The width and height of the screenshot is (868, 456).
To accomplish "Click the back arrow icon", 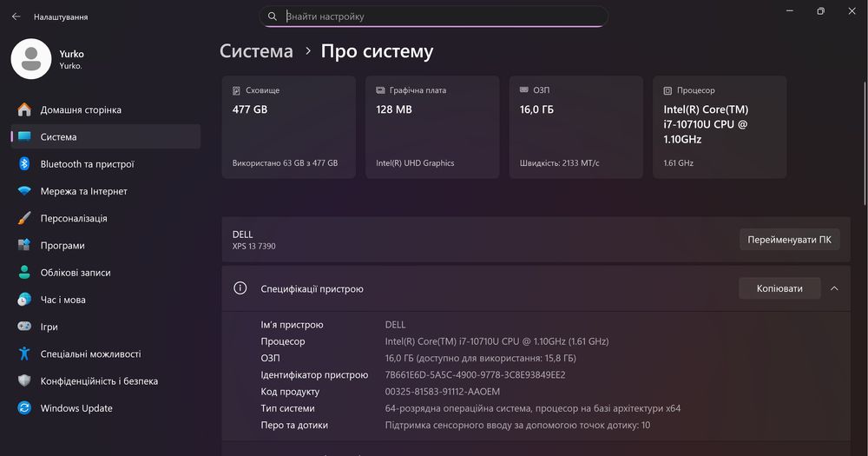I will pos(16,17).
